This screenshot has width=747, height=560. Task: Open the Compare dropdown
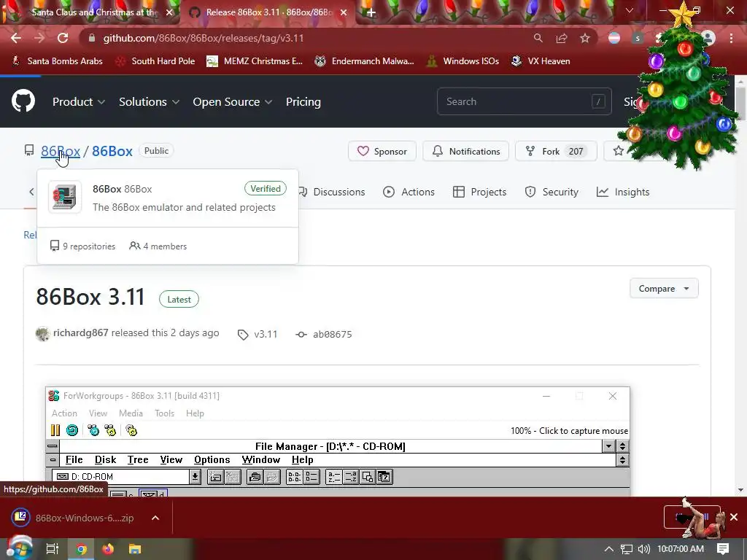pyautogui.click(x=664, y=289)
